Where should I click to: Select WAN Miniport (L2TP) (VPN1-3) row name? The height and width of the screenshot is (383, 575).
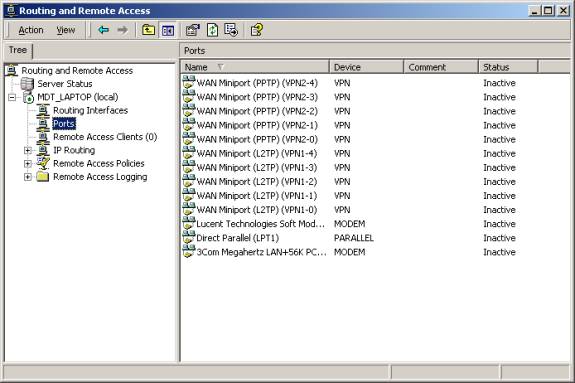[x=257, y=168]
